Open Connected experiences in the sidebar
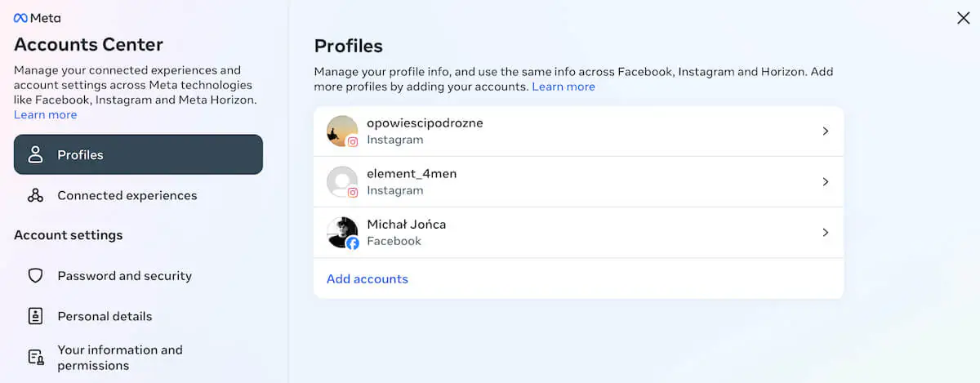The width and height of the screenshot is (980, 383). pyautogui.click(x=127, y=196)
